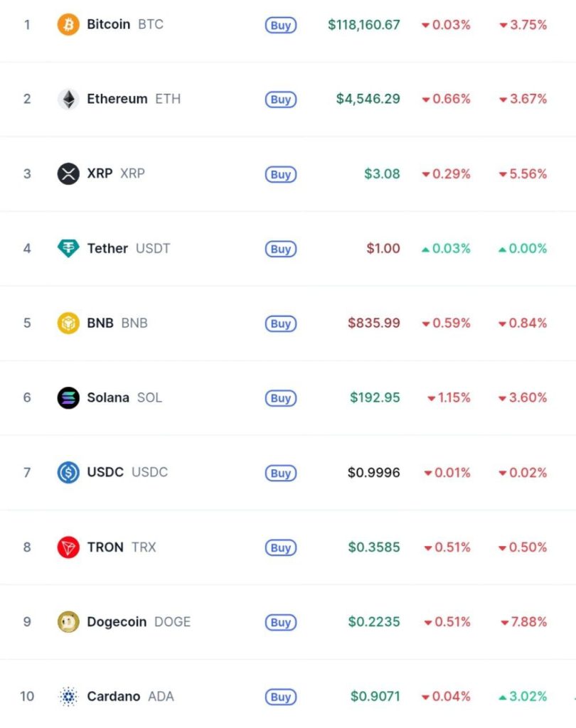Screen dimensions: 576x728
Task: Open the XRP black logo icon
Action: (68, 173)
